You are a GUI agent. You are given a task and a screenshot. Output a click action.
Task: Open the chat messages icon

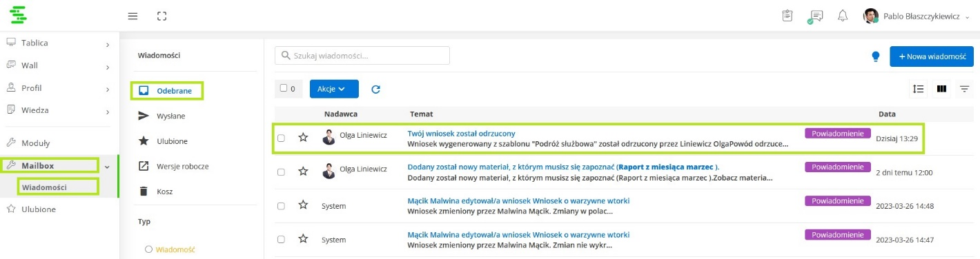coord(816,17)
